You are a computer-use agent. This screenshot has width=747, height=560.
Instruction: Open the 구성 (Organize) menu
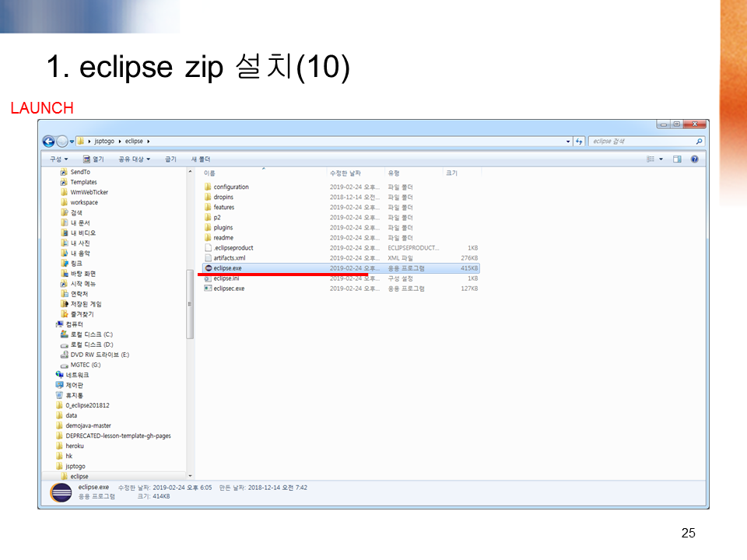(59, 159)
